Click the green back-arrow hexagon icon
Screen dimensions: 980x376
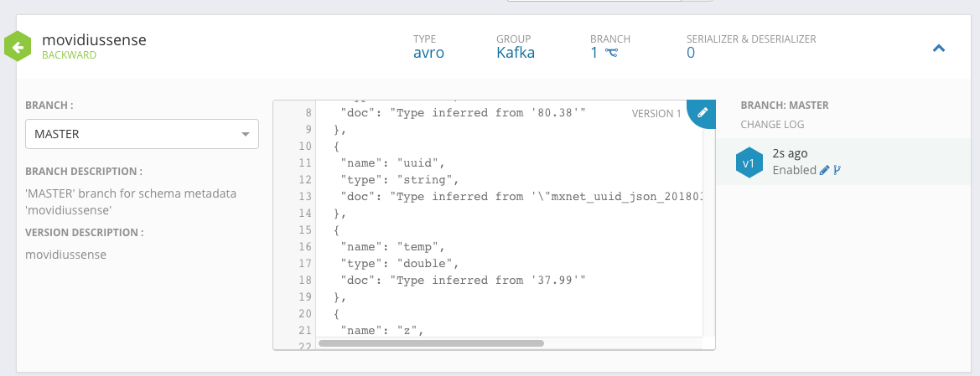[18, 46]
